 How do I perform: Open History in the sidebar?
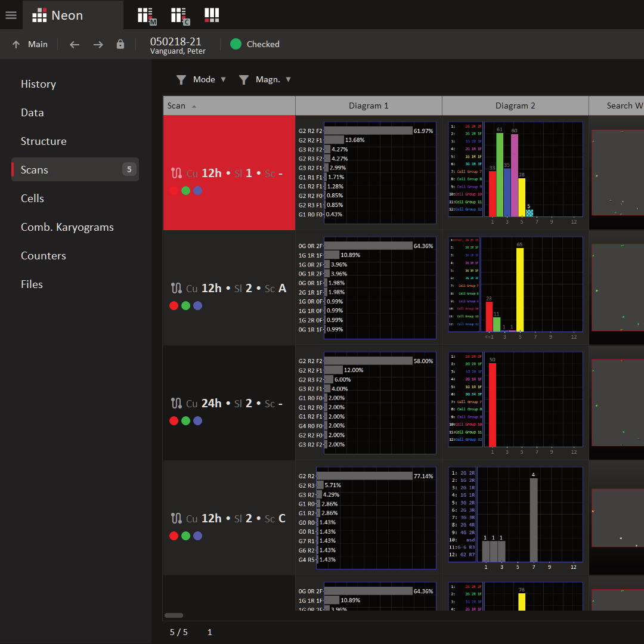(x=38, y=84)
